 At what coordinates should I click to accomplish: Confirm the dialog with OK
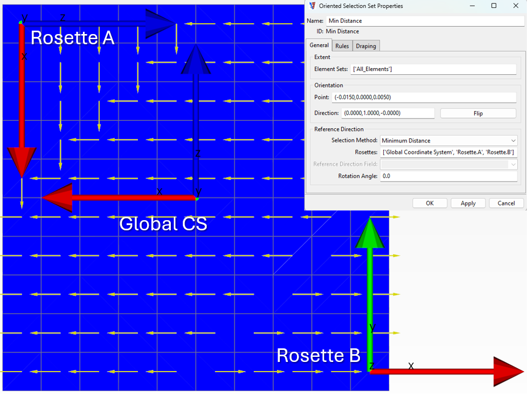[430, 203]
